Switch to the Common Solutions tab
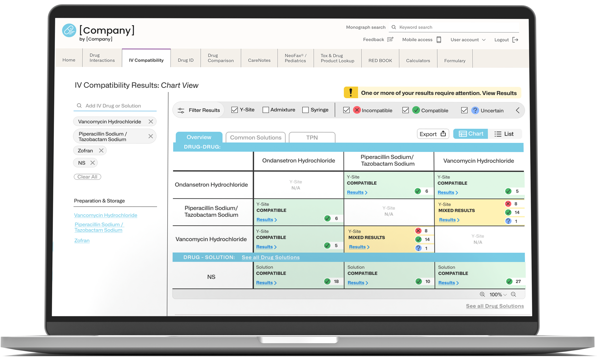 pos(256,137)
